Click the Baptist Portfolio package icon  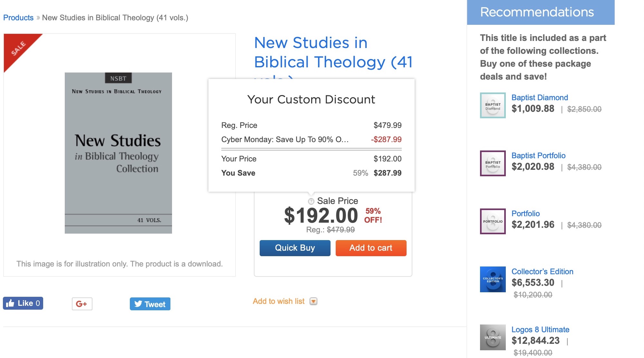click(493, 163)
